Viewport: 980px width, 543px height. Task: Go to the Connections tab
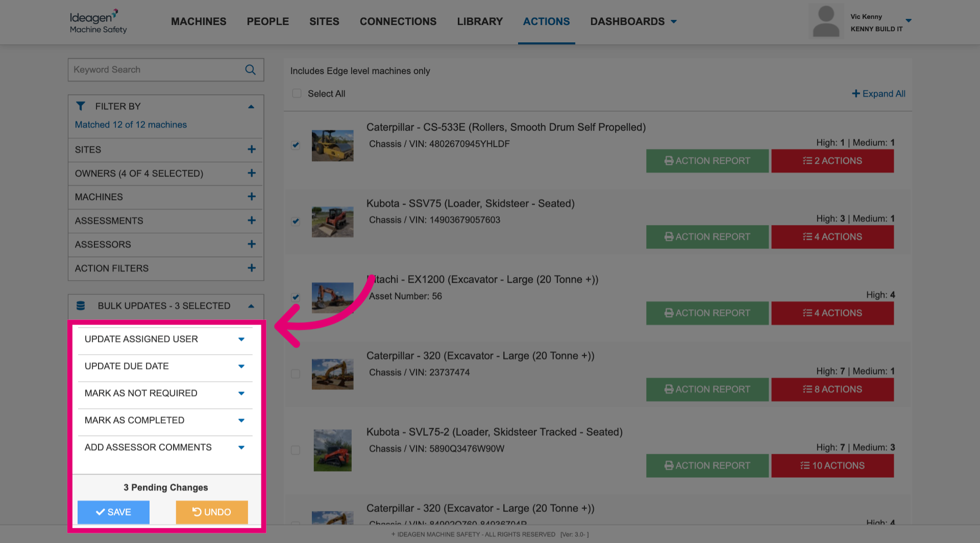398,21
